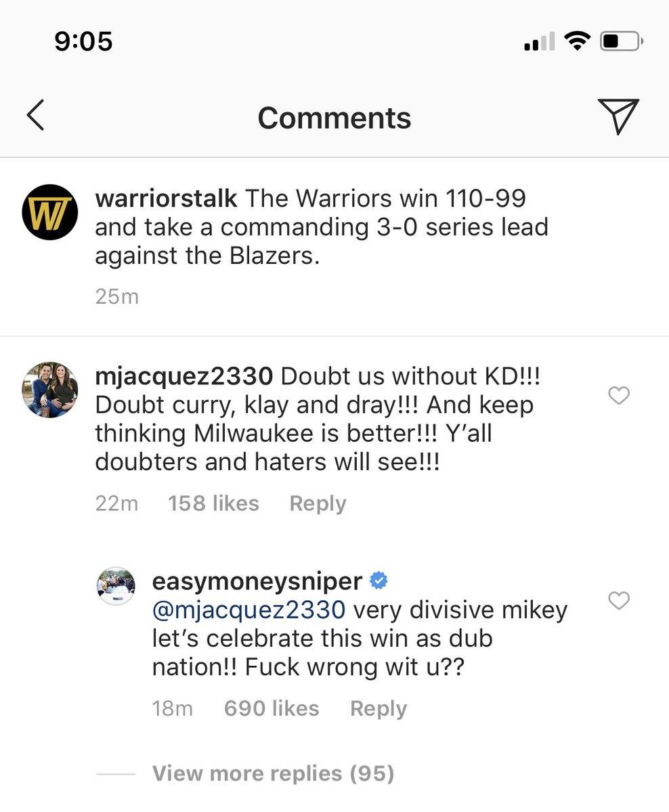Open the easymoneysniper username link
Screen dimensions: 669x812
[x=257, y=581]
